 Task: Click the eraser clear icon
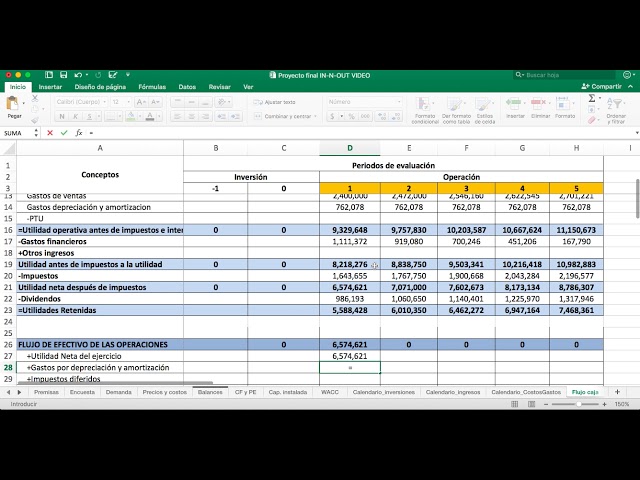[592, 120]
